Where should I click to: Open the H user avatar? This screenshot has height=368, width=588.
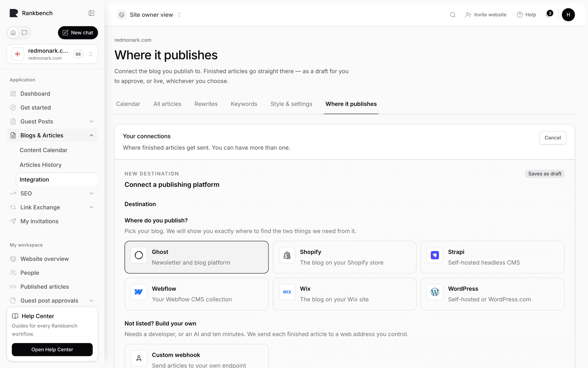pyautogui.click(x=568, y=15)
